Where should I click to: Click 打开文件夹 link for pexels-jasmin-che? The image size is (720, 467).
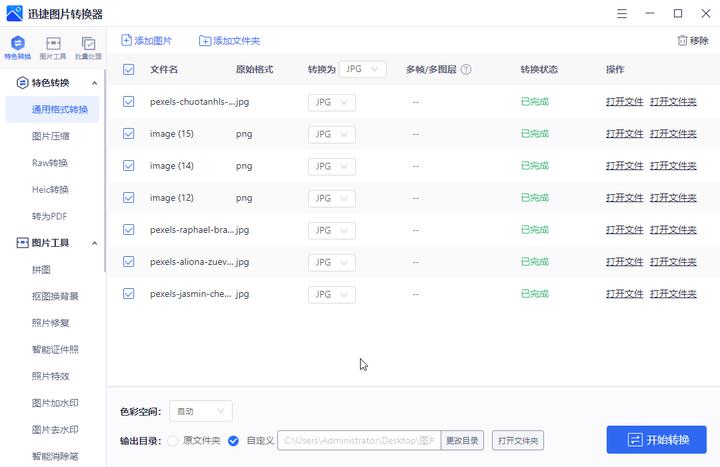673,293
